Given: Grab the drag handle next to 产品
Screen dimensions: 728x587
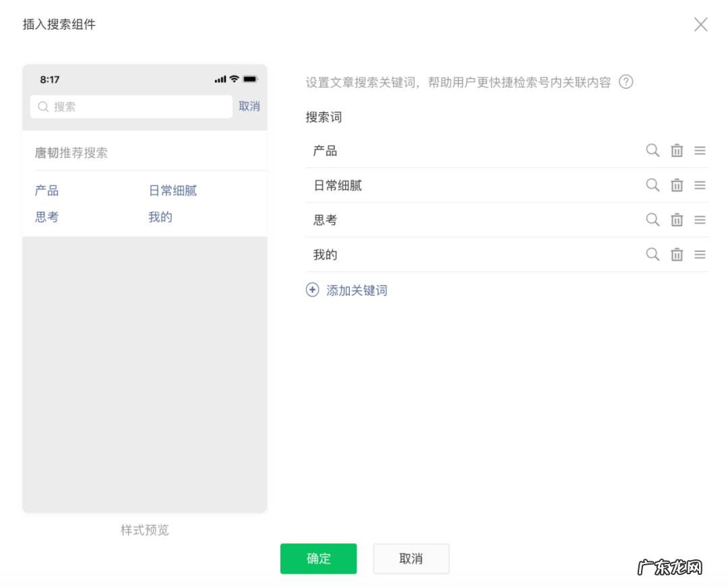Looking at the screenshot, I should 700,150.
